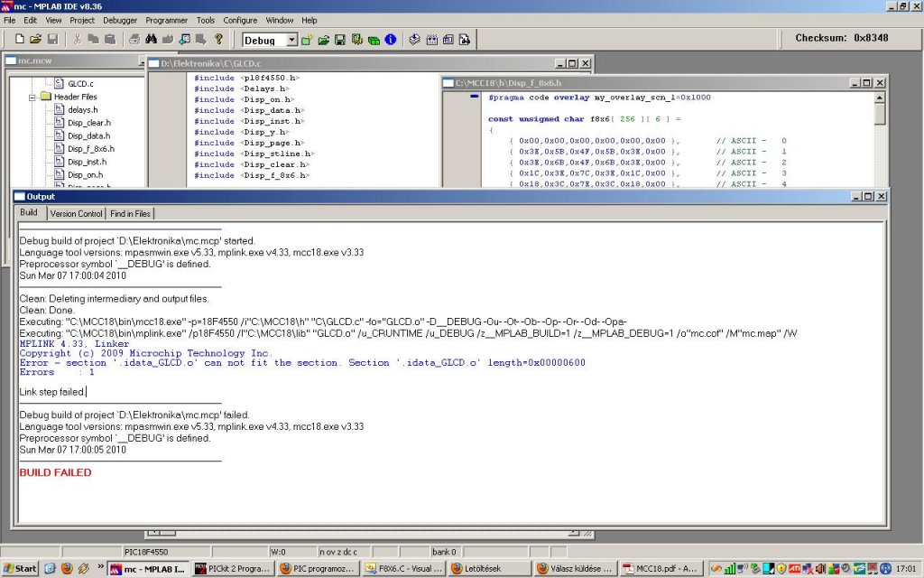
Task: Select delays.h in the project tree
Action: 82,109
